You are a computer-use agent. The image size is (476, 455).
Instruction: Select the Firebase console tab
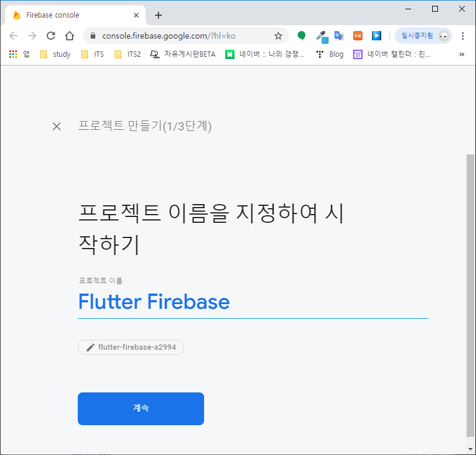pos(75,15)
